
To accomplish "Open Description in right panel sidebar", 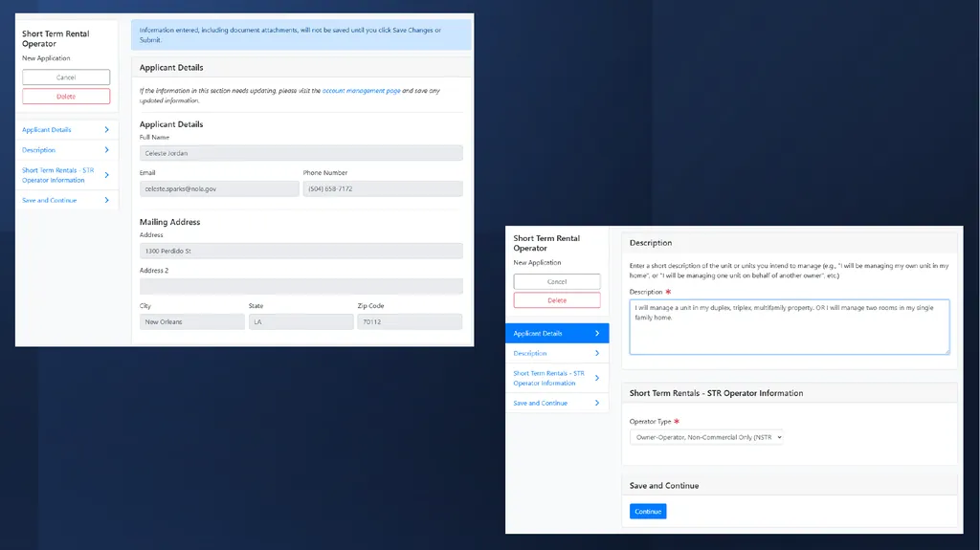I will point(557,353).
